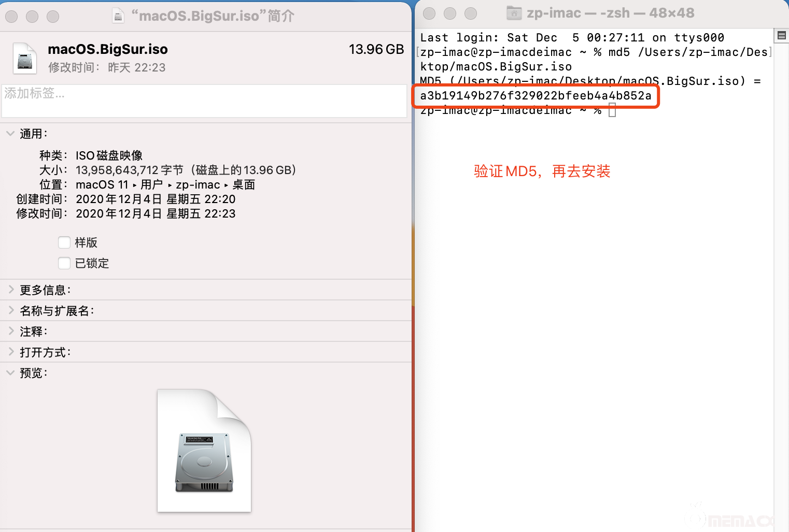Image resolution: width=789 pixels, height=532 pixels.
Task: Click the highlighted MD5 hash output line
Action: tap(536, 96)
